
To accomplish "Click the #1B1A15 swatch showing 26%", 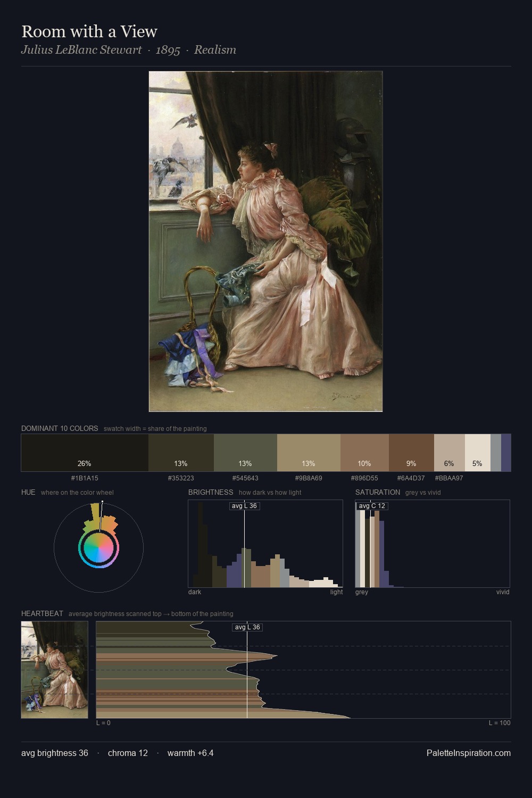I will (85, 453).
